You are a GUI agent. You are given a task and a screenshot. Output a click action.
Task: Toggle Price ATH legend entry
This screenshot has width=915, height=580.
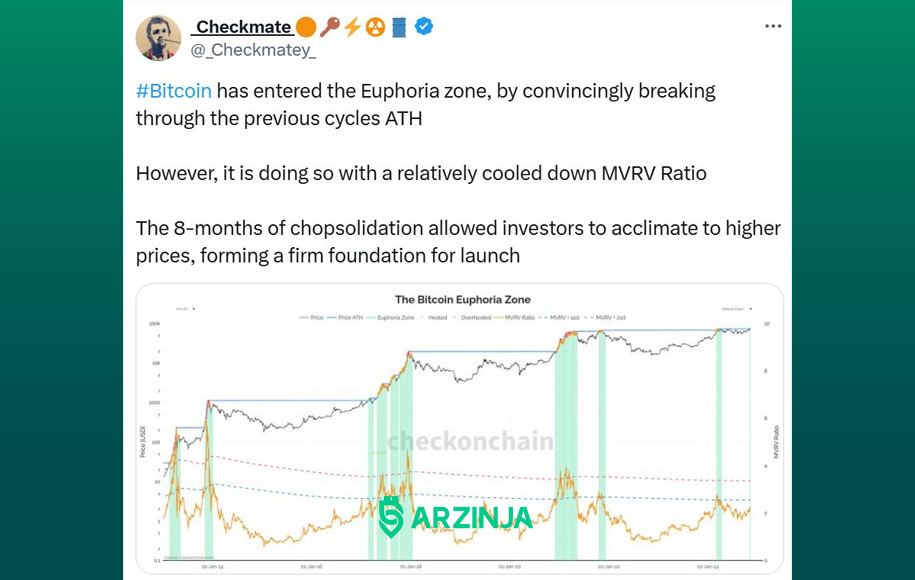(x=345, y=317)
